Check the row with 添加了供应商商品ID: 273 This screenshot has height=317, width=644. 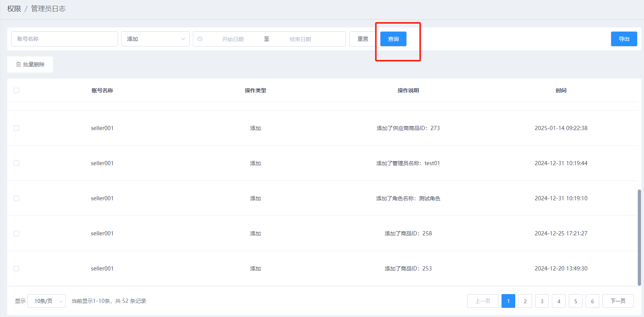pos(16,128)
